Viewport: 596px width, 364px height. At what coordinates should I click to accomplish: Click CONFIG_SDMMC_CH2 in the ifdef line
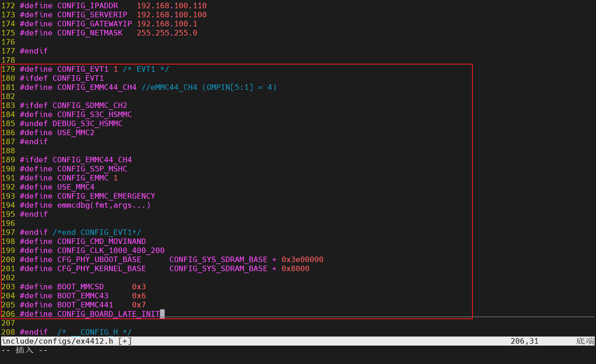pos(90,105)
